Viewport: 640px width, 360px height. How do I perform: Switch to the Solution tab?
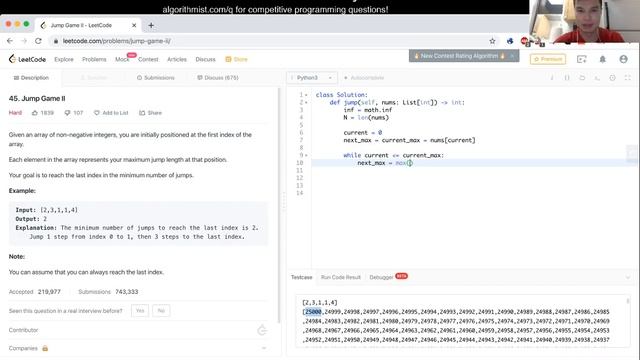click(94, 78)
